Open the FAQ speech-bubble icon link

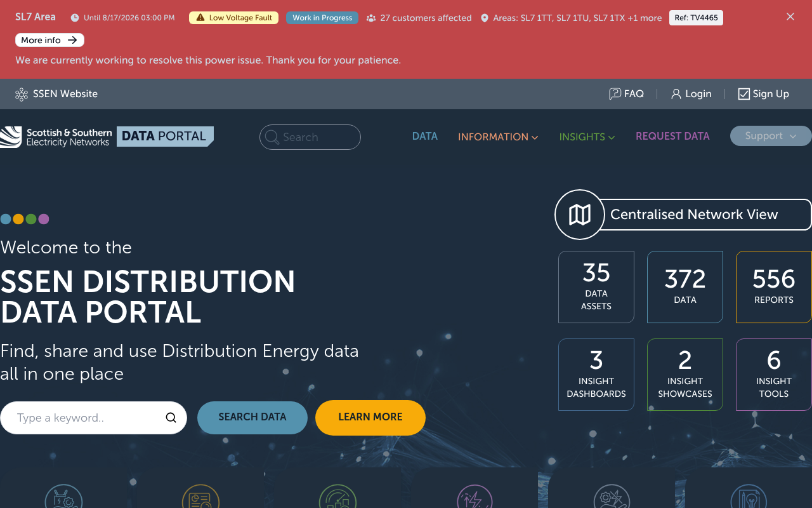point(615,94)
